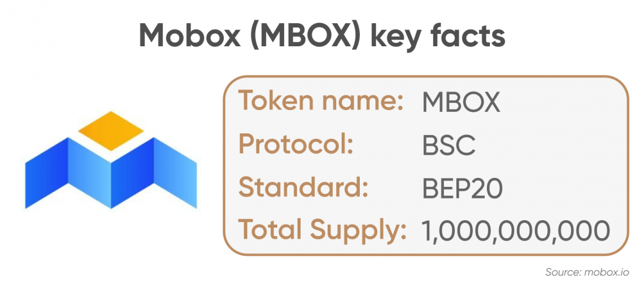Open the "Source: mobox.io" attribution
644x288 pixels.
[x=587, y=272]
